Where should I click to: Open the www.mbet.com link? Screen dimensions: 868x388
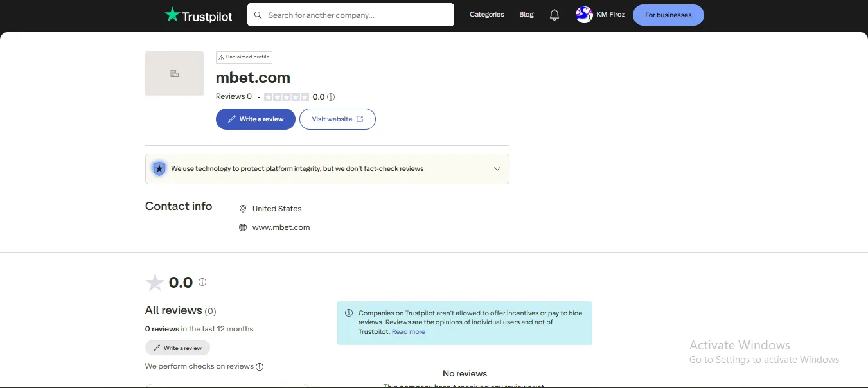pos(281,227)
